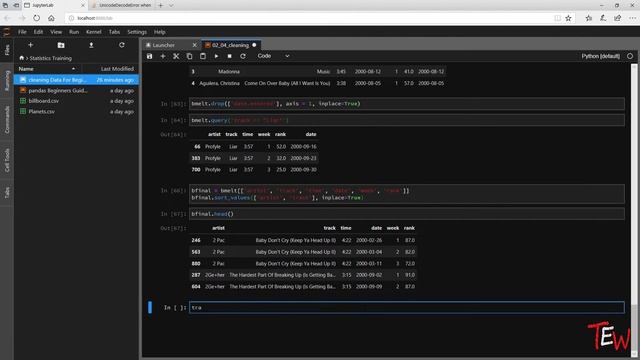The image size is (640, 360).
Task: Restart the kernel with circular arrow icon
Action: pos(243,56)
